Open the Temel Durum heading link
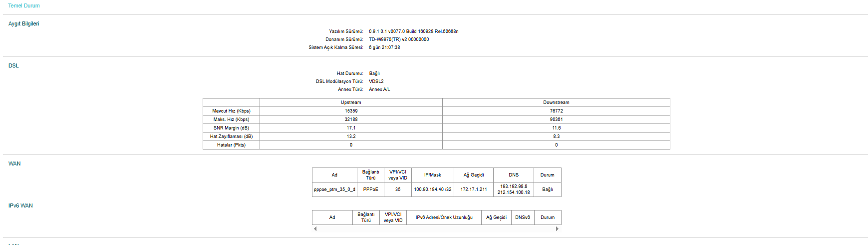868x245 pixels. 24,5
